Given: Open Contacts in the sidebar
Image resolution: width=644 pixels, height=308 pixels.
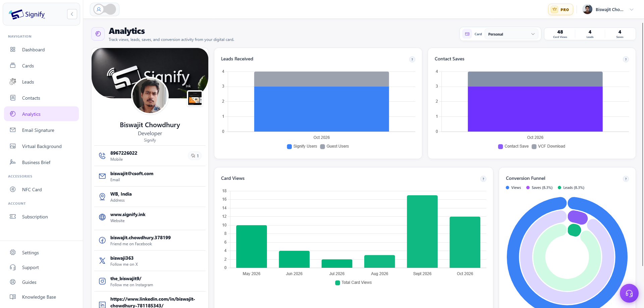Looking at the screenshot, I should (x=41, y=98).
